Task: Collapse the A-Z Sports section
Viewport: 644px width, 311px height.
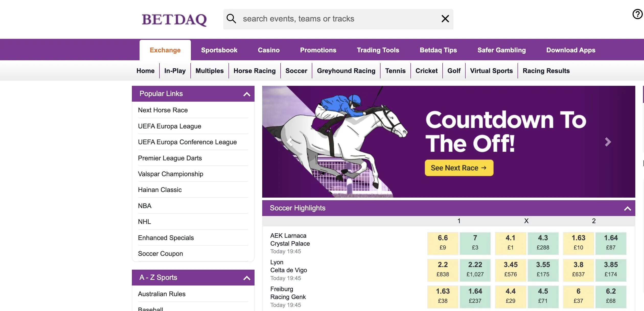Action: pos(246,278)
